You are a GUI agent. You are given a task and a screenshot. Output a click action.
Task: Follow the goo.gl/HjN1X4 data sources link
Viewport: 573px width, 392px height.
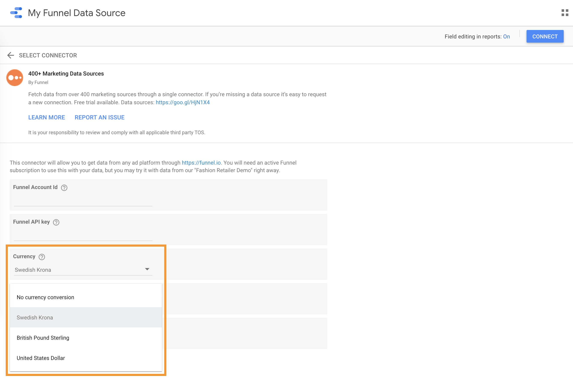(183, 102)
